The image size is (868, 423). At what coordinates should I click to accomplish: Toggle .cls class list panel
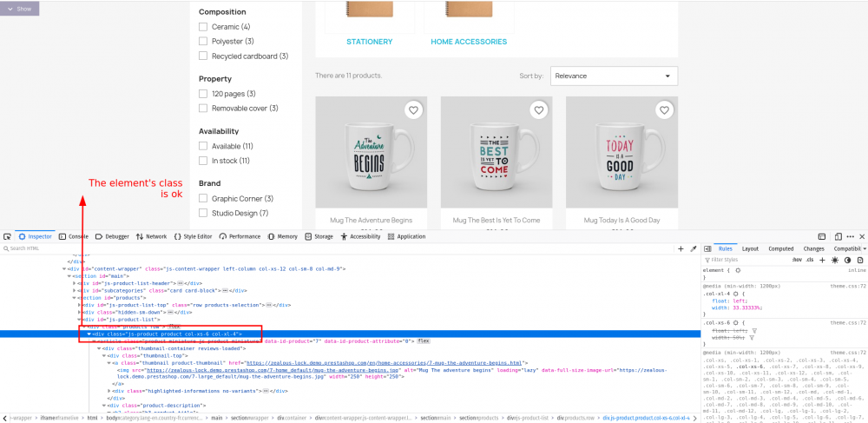pyautogui.click(x=810, y=260)
